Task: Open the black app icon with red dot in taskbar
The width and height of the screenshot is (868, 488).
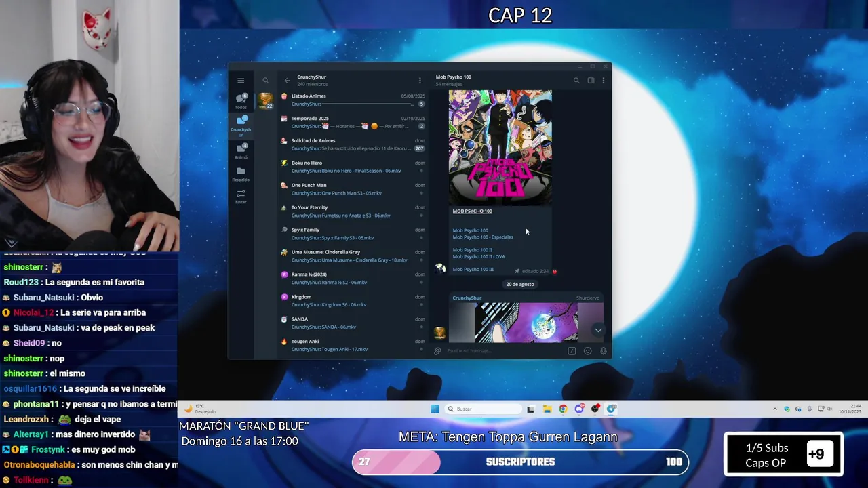Action: coord(595,409)
